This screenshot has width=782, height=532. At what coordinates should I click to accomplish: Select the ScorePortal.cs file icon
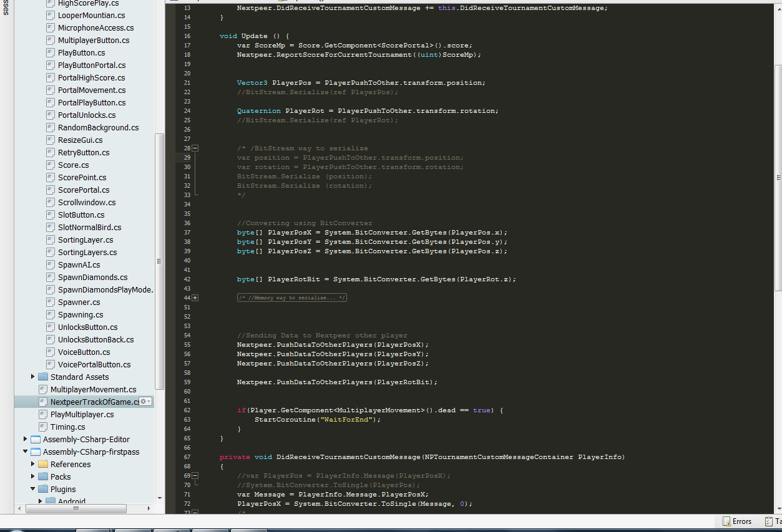(51, 190)
